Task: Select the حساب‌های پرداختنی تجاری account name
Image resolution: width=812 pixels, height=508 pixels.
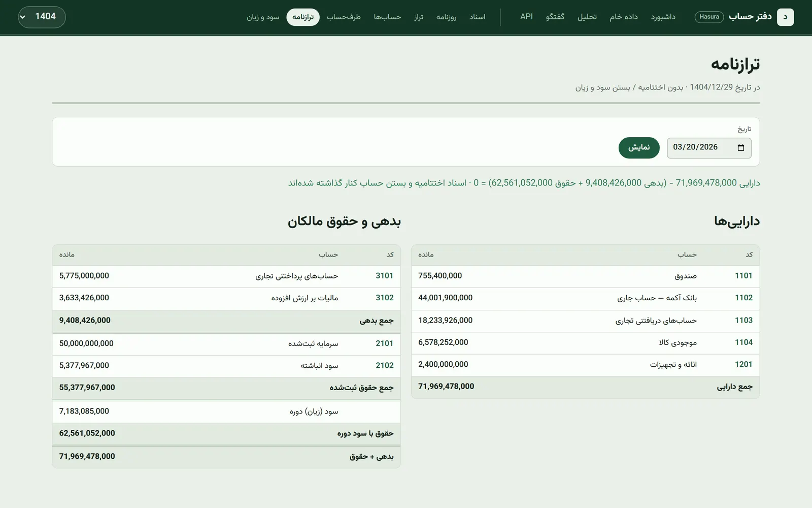Action: 296,276
